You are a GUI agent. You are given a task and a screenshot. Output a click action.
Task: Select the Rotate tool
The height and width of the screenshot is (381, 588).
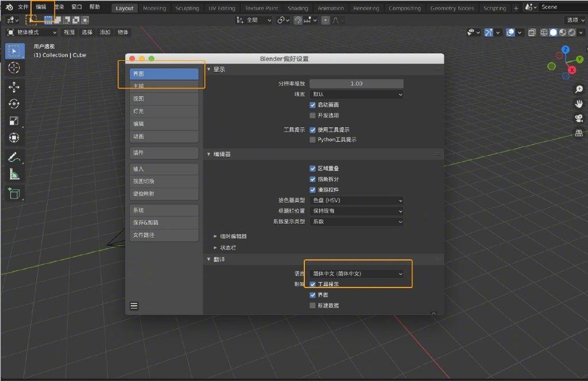pos(14,104)
